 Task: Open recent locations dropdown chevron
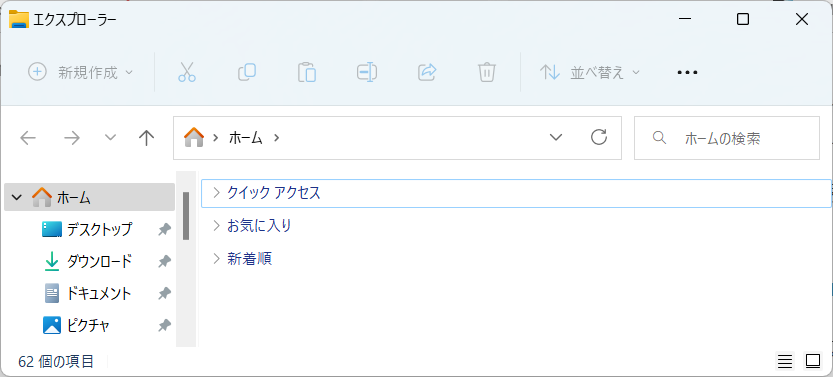tap(110, 138)
